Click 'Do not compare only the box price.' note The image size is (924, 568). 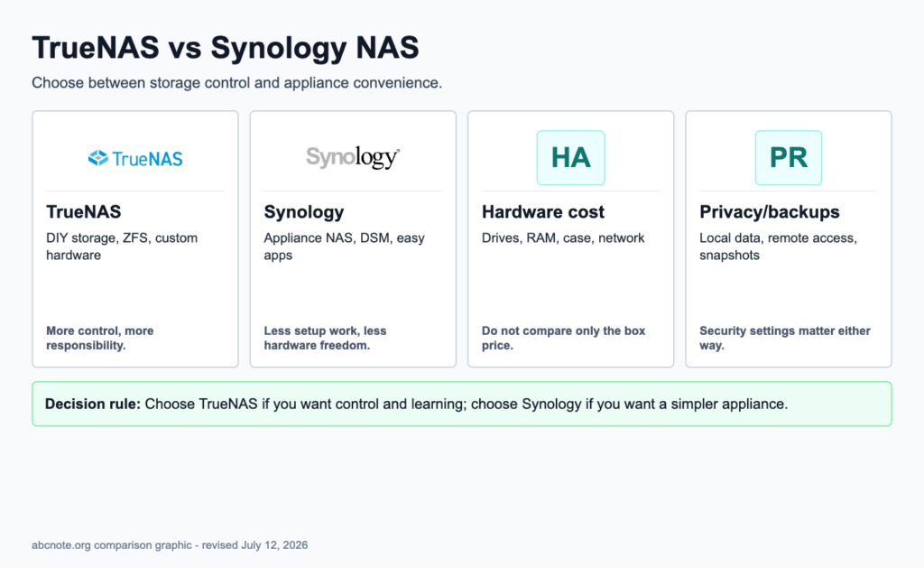click(x=563, y=338)
